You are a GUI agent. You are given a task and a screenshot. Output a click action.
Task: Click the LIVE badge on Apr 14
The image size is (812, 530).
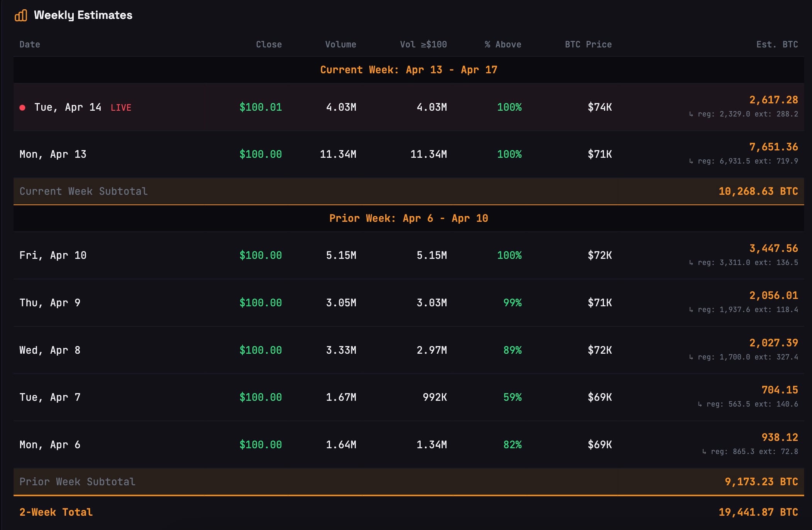coord(121,108)
